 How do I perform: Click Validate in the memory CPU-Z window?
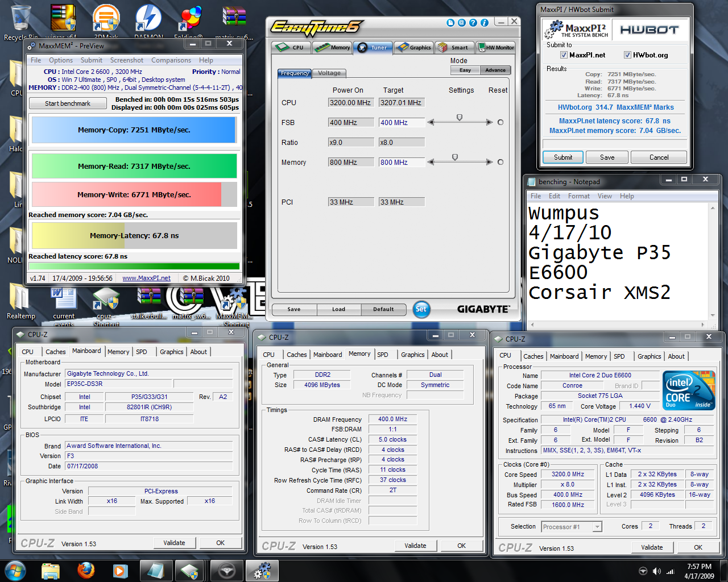pos(415,546)
